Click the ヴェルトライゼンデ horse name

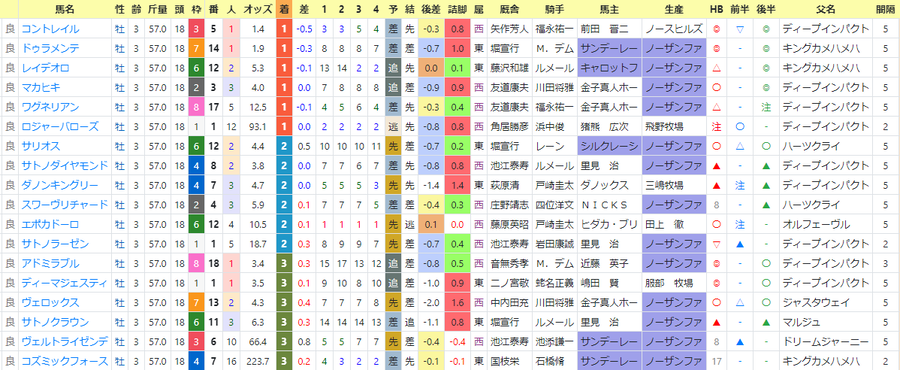(64, 341)
